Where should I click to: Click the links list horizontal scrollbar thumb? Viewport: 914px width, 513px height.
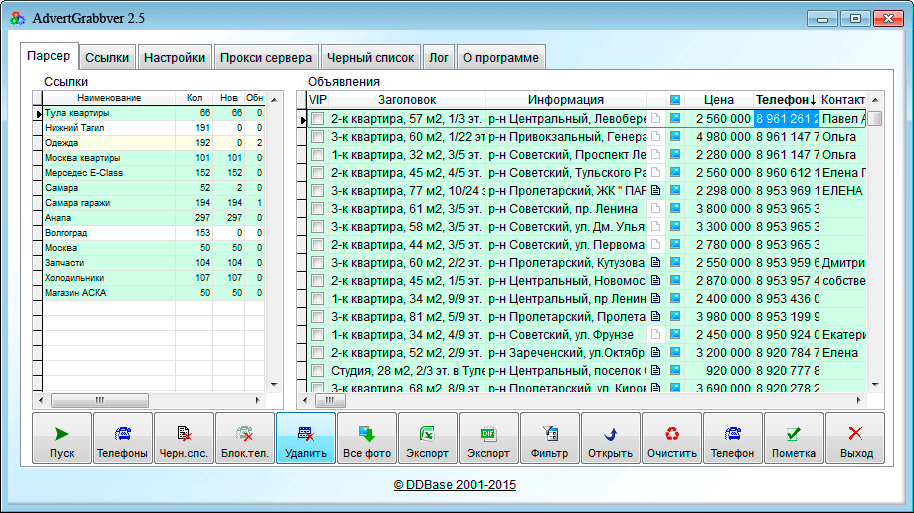click(x=100, y=400)
